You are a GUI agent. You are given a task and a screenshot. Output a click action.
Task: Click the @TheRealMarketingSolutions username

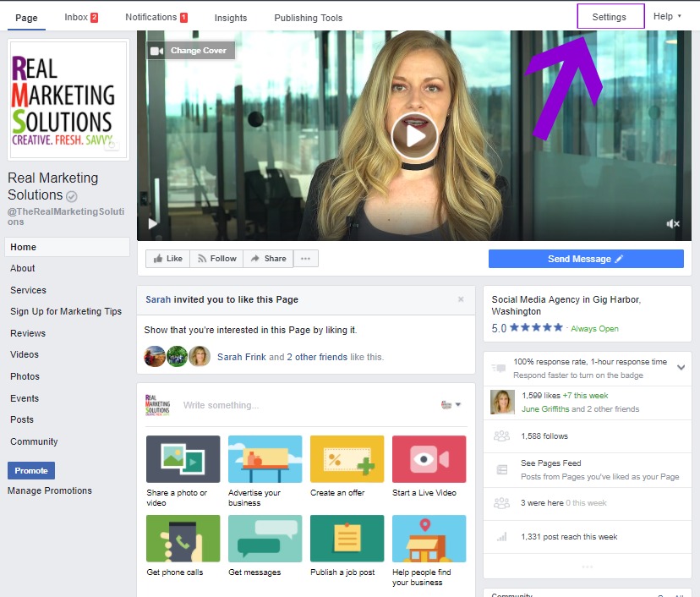tap(66, 216)
